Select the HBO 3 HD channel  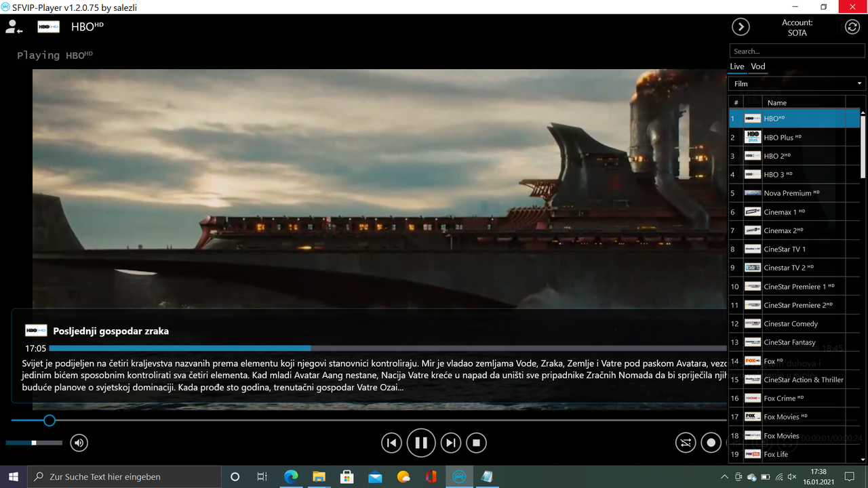[794, 175]
